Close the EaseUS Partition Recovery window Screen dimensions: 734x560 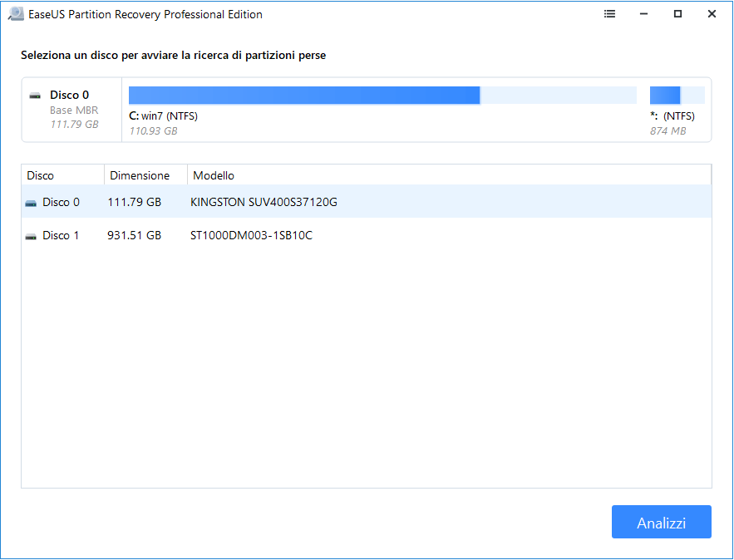(712, 14)
